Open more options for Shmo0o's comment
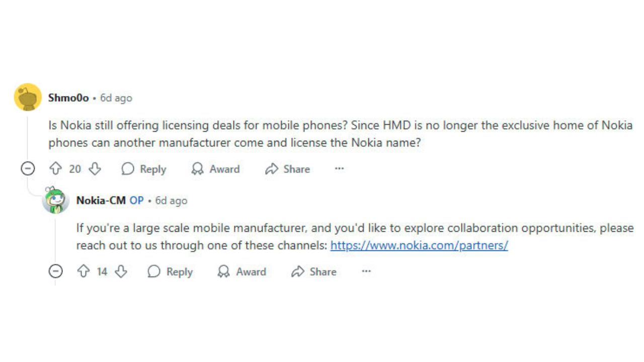Image resolution: width=644 pixels, height=362 pixels. 340,169
